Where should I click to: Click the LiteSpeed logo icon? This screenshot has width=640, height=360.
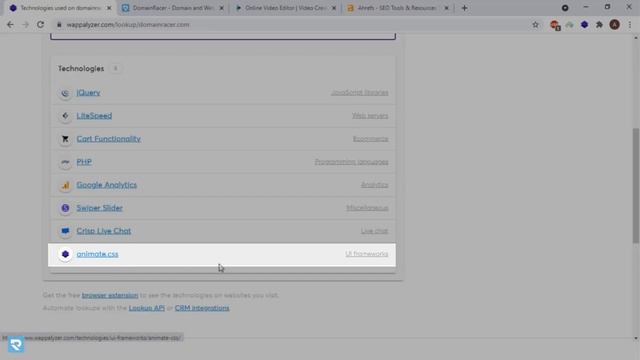65,116
